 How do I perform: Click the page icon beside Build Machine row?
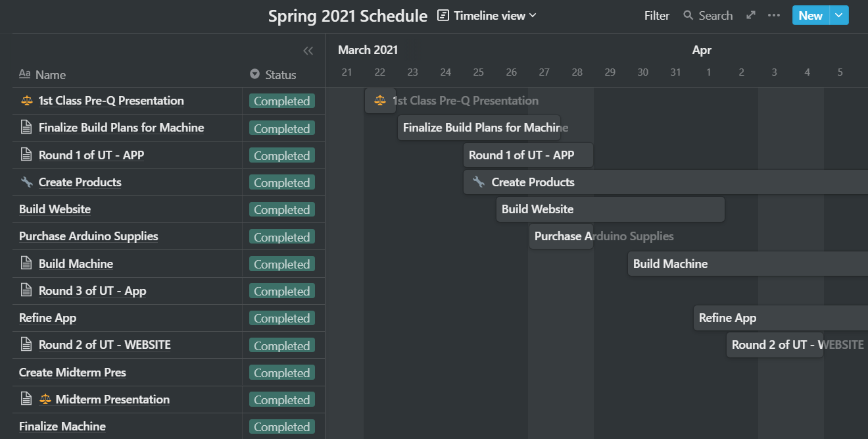[x=26, y=263]
